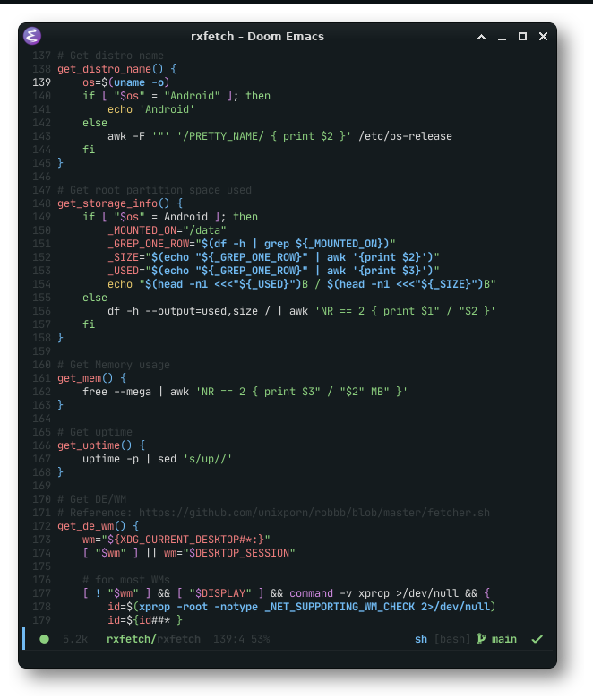Click the 'fi' keyword on line 144
The height and width of the screenshot is (700, 593).
[x=89, y=150]
